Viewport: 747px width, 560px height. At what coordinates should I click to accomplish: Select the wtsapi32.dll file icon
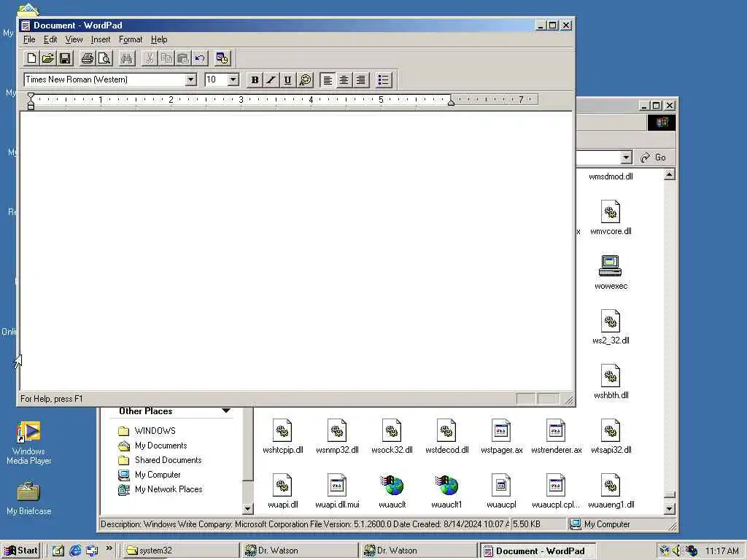tap(611, 431)
